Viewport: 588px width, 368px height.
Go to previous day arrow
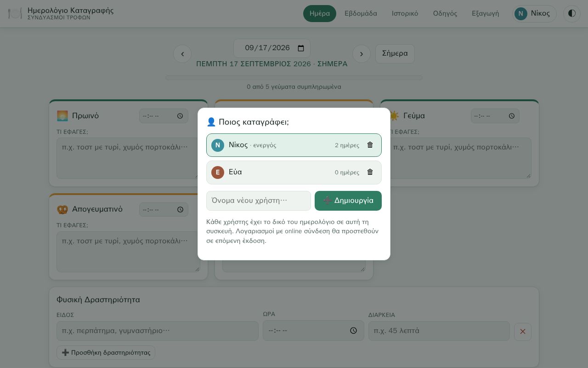182,54
